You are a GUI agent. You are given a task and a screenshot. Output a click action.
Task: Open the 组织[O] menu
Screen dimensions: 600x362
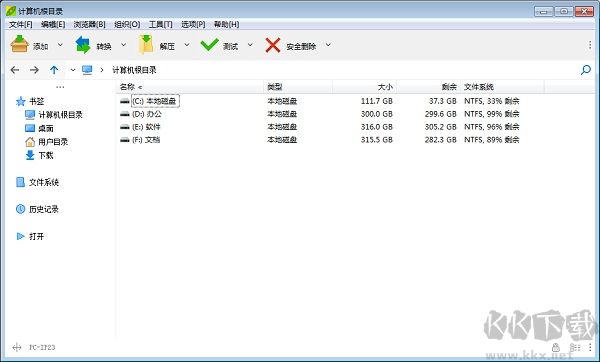(x=127, y=24)
